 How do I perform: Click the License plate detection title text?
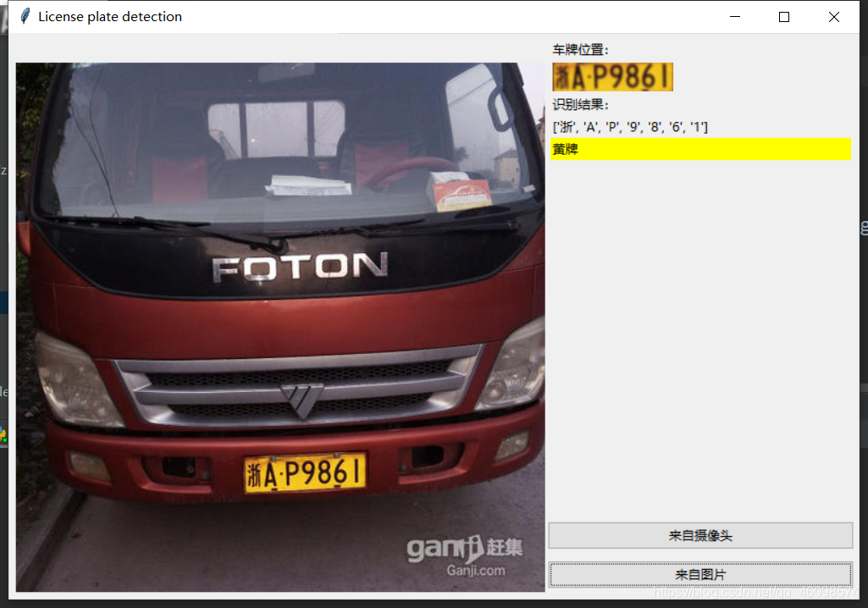109,16
